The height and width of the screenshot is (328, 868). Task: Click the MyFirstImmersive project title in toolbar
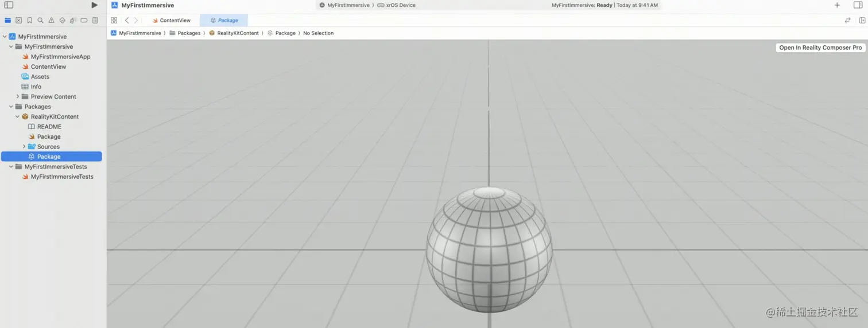148,5
